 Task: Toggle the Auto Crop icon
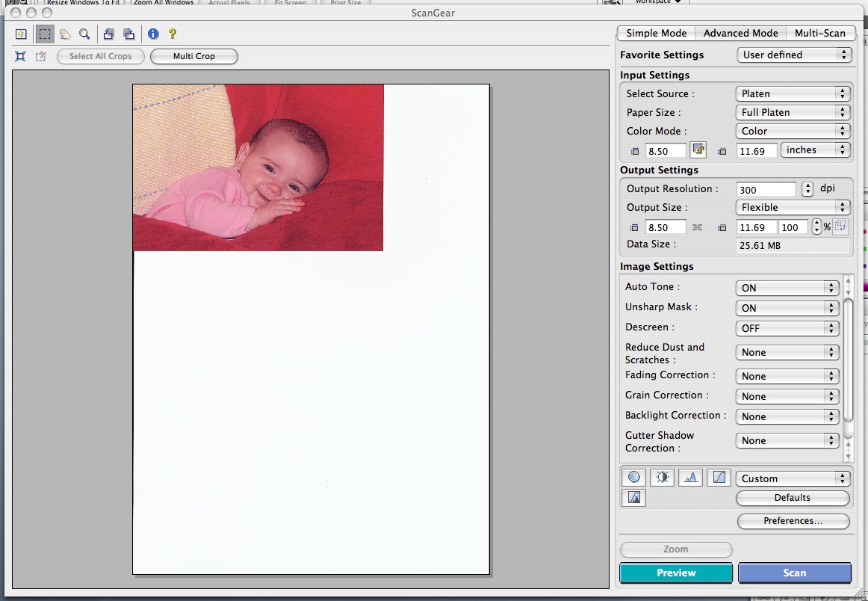pyautogui.click(x=21, y=56)
